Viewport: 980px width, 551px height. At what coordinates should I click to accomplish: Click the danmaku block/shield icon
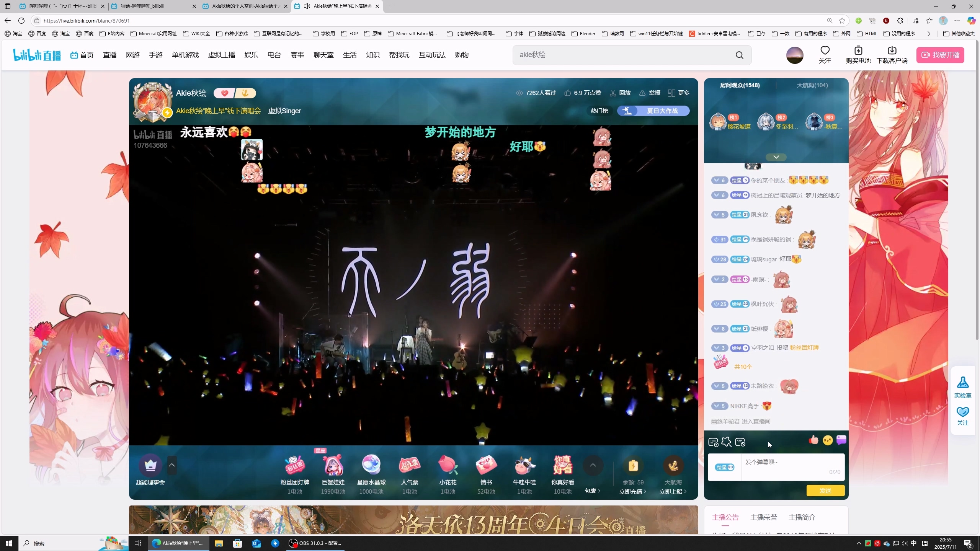(740, 442)
